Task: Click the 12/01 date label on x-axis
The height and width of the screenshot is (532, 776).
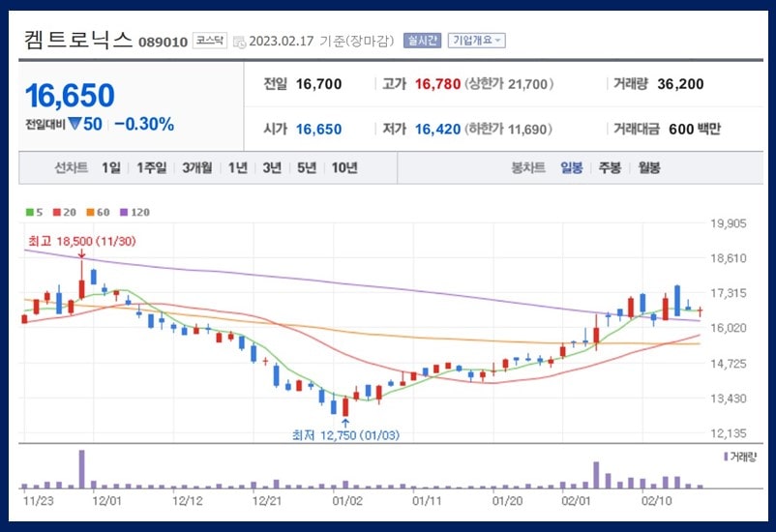Action: [106, 501]
